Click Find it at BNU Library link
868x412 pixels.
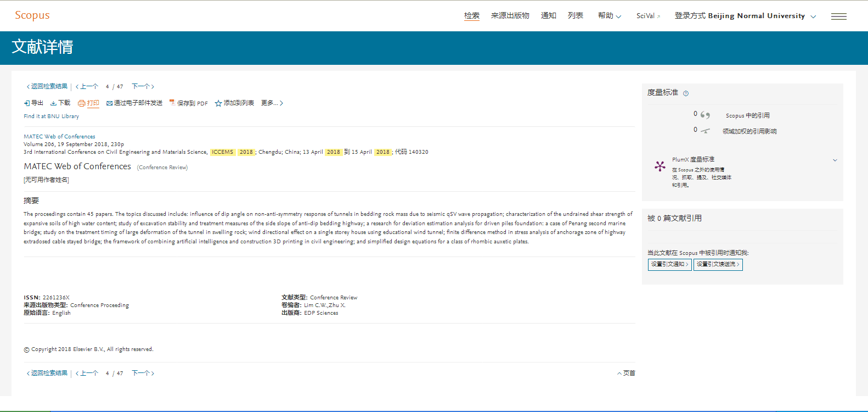[x=51, y=116]
